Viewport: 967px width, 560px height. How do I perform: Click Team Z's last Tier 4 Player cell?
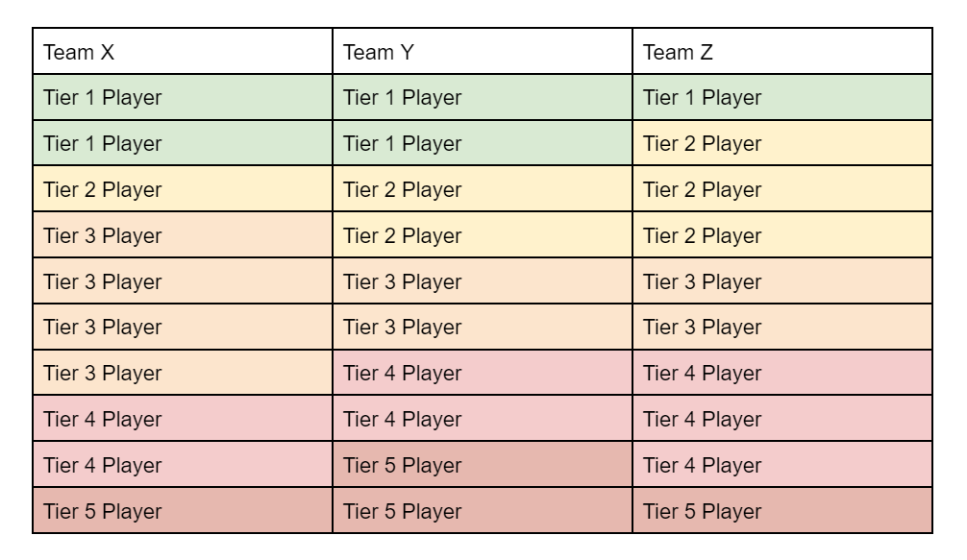pos(782,465)
